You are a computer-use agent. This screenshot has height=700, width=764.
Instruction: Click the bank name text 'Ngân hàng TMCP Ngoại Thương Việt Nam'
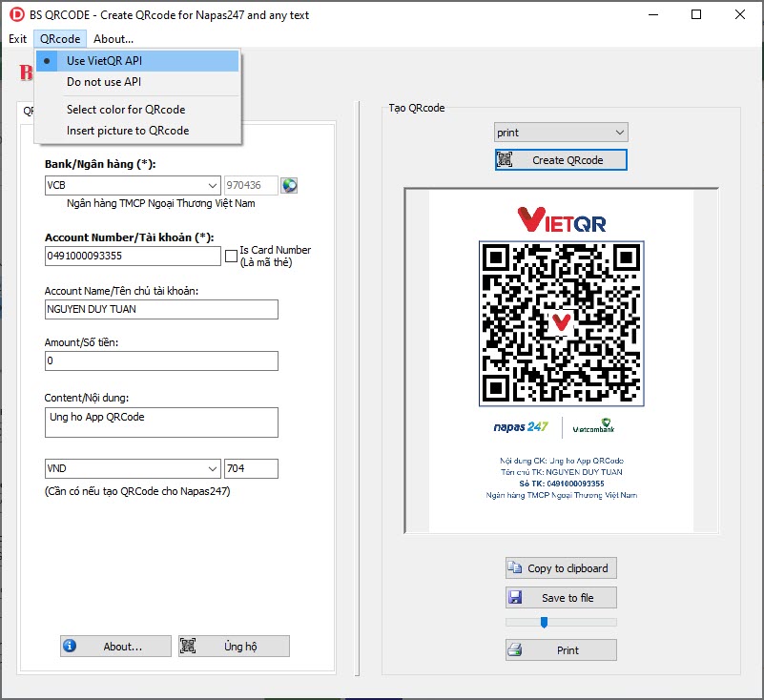[x=161, y=203]
